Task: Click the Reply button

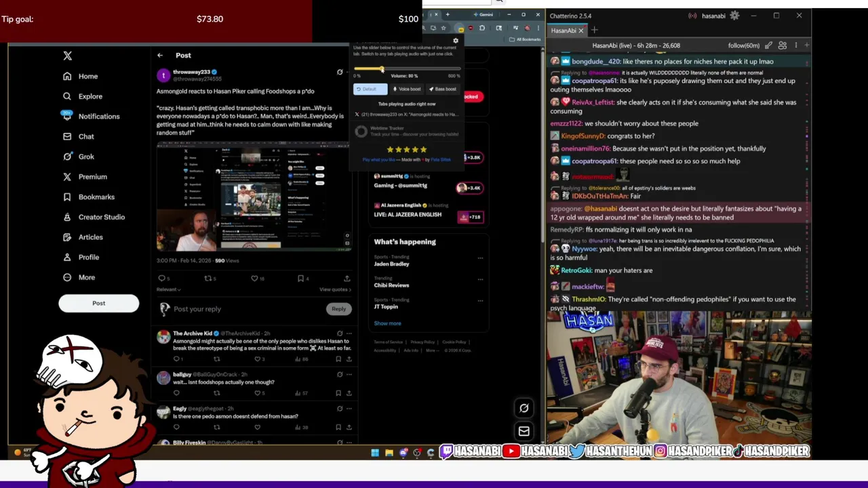Action: pyautogui.click(x=338, y=309)
